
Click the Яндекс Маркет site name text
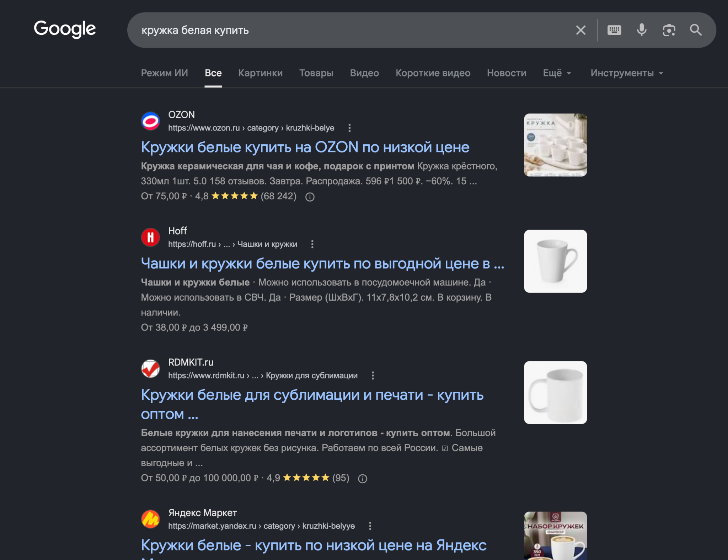point(203,513)
